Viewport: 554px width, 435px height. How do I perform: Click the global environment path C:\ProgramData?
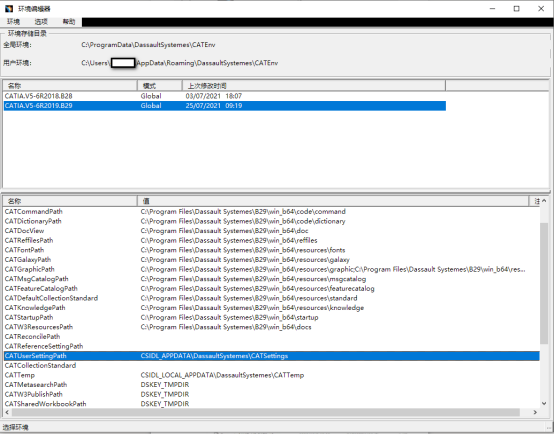[x=148, y=45]
